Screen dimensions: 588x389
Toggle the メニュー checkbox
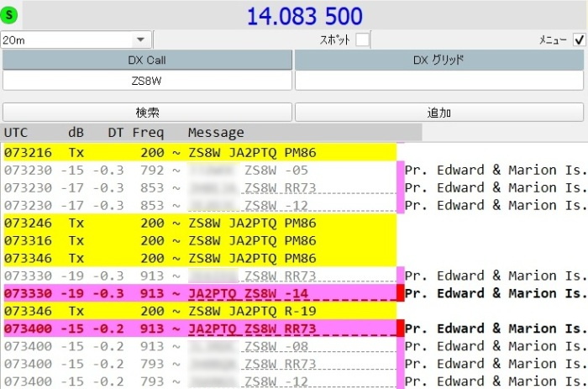point(579,39)
